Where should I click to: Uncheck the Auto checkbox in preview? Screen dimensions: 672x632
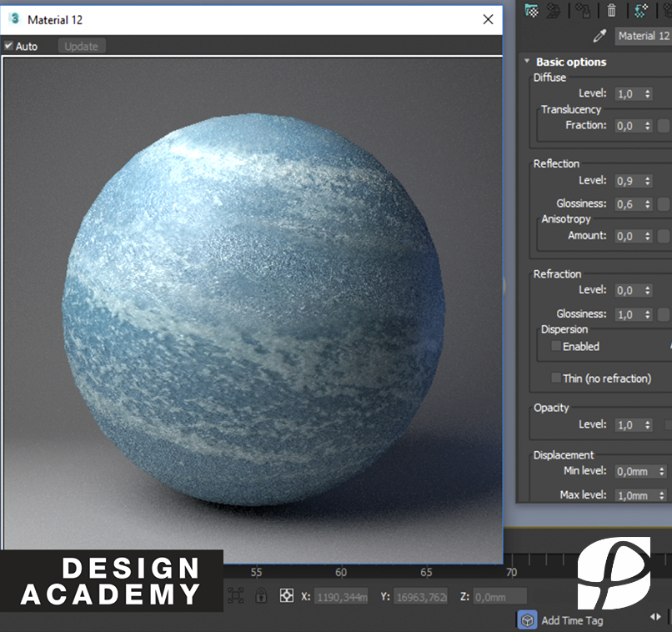9,47
